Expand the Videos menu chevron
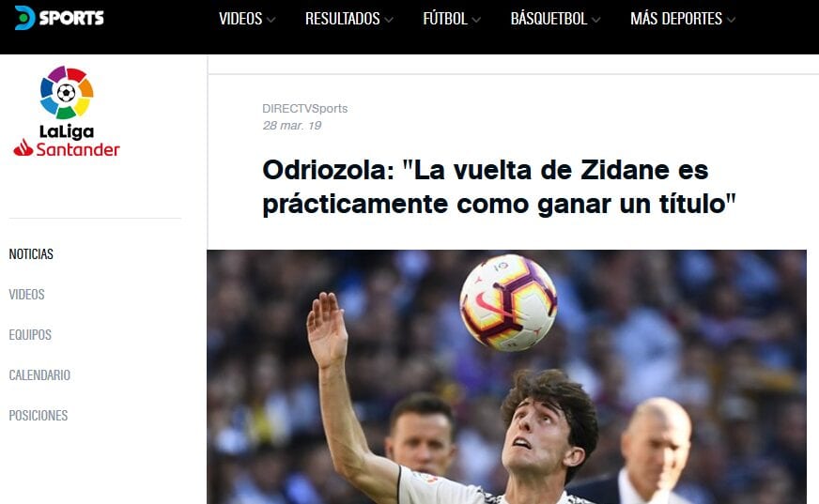 point(270,20)
